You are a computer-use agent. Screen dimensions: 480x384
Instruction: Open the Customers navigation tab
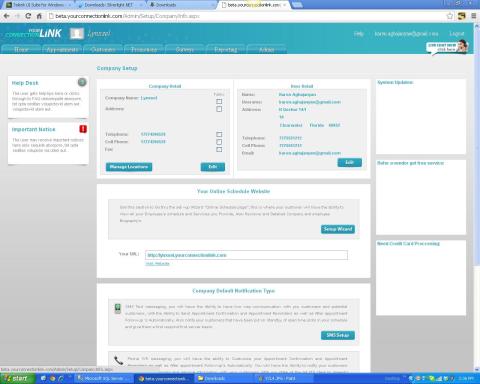pos(103,49)
